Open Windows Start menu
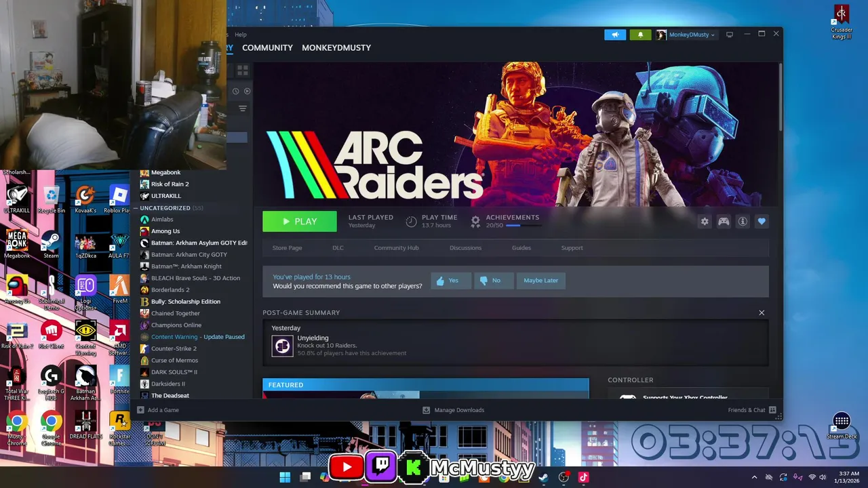This screenshot has height=488, width=868. click(x=285, y=477)
